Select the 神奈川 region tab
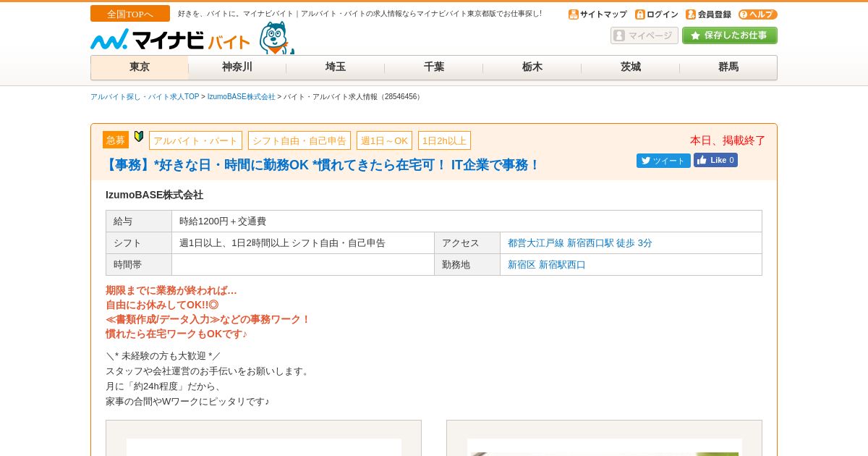The width and height of the screenshot is (868, 456). 237,67
